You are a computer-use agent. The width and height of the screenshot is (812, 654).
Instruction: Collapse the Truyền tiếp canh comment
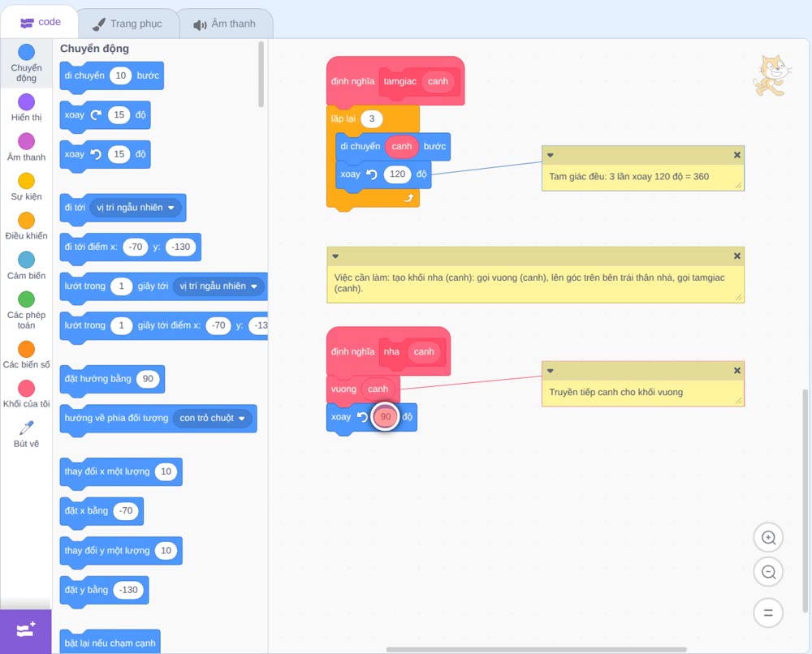tap(551, 371)
